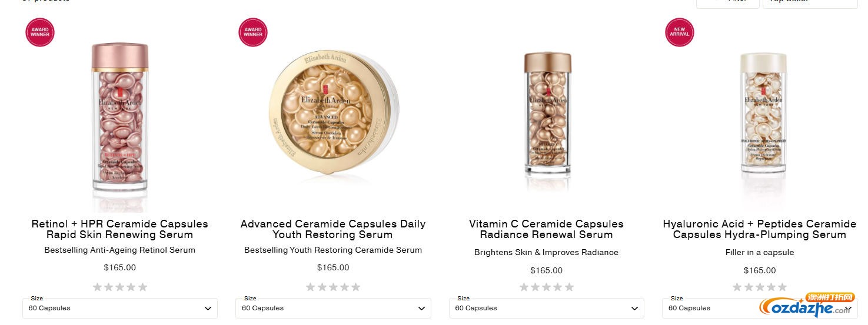Click star rating under Vitamin C serum
This screenshot has height=325, width=868.
(x=546, y=287)
